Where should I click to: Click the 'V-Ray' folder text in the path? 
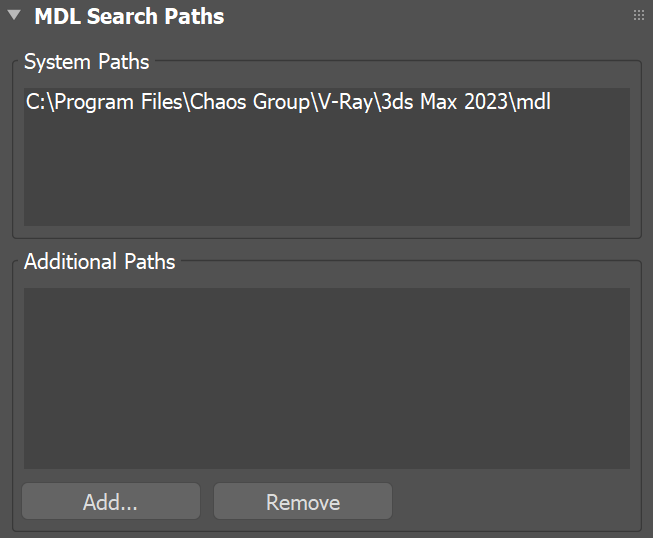point(334,102)
